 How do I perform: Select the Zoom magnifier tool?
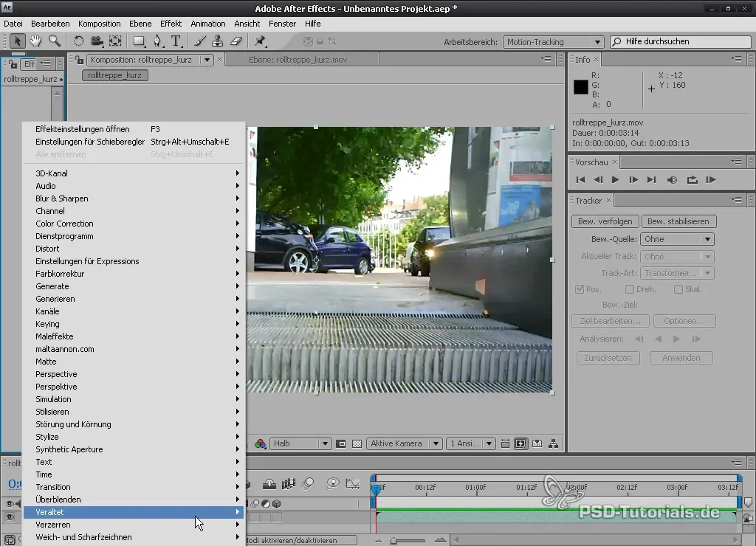55,41
